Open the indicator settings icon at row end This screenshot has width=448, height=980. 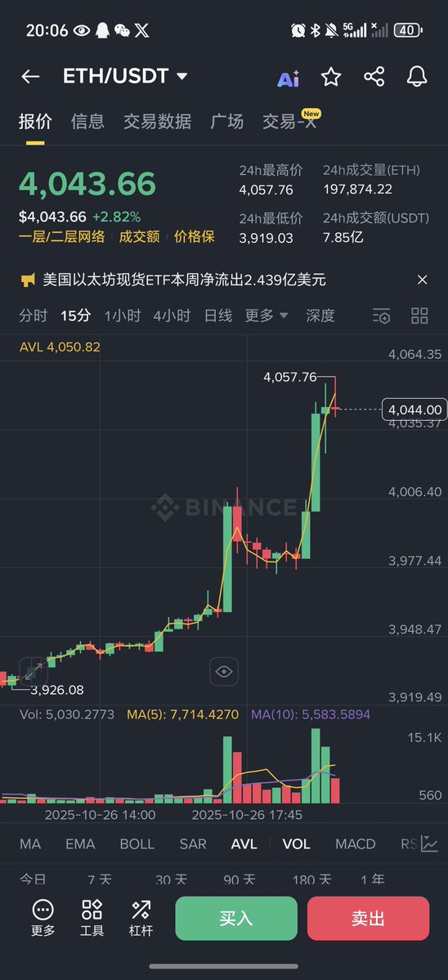point(429,844)
